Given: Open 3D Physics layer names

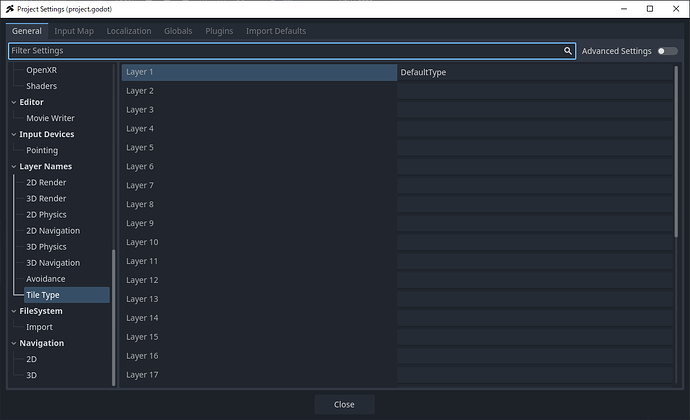Looking at the screenshot, I should point(46,247).
